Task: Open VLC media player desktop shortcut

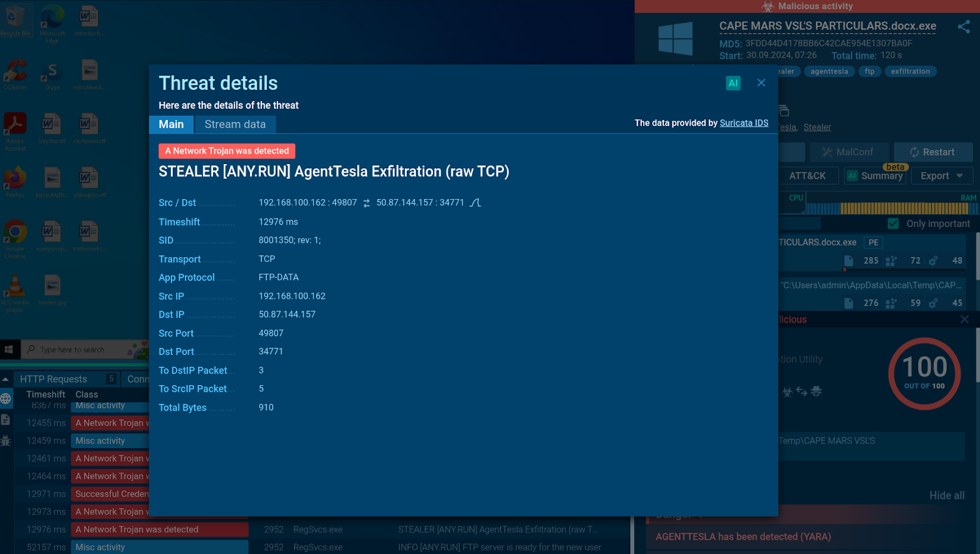Action: [x=15, y=293]
